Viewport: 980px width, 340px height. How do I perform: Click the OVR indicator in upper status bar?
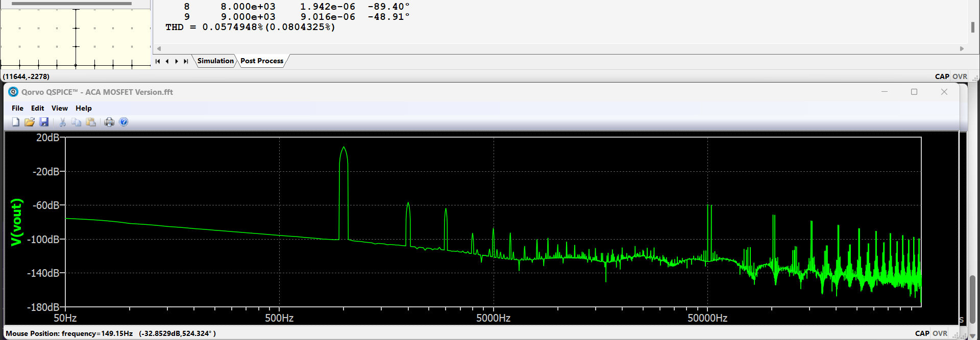(x=960, y=76)
